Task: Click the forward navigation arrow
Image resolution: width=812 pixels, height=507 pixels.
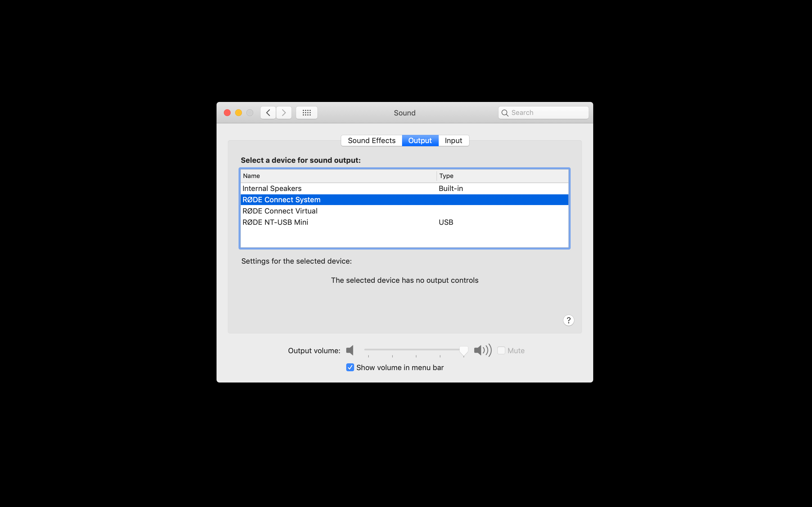Action: click(284, 113)
